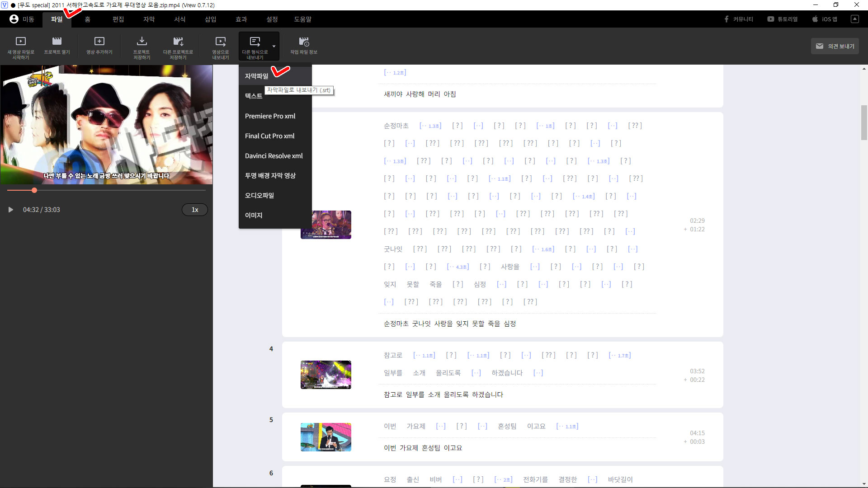Play the video preview

click(11, 210)
